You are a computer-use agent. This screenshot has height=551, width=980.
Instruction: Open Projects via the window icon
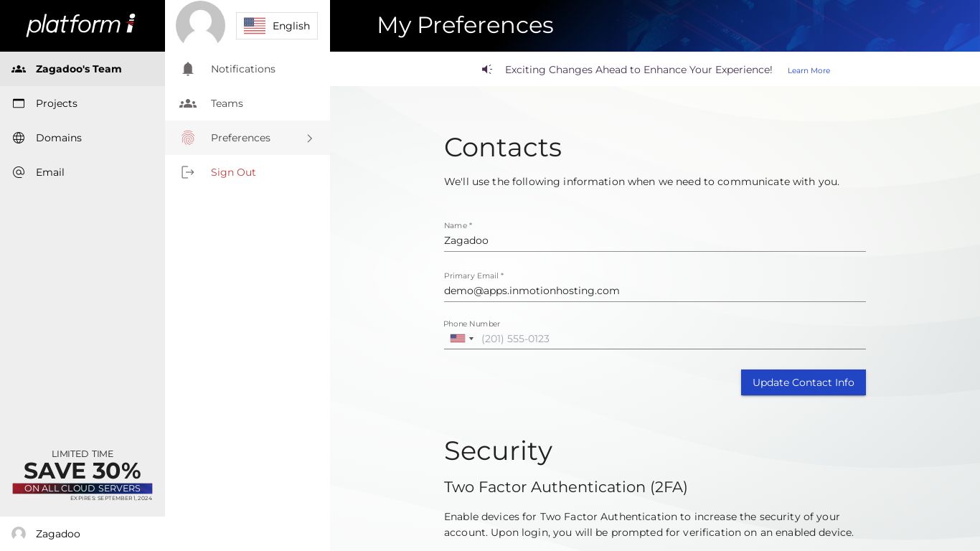[19, 103]
